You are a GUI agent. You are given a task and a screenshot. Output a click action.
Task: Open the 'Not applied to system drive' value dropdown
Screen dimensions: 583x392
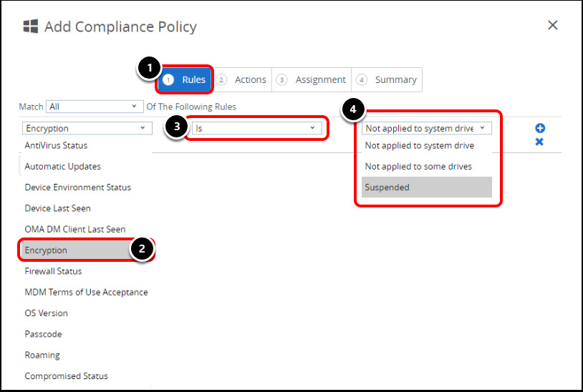(426, 128)
